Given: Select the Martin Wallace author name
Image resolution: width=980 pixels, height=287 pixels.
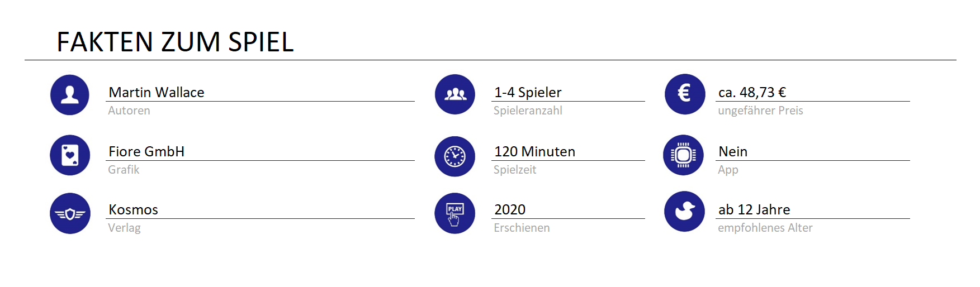Looking at the screenshot, I should click(x=157, y=92).
